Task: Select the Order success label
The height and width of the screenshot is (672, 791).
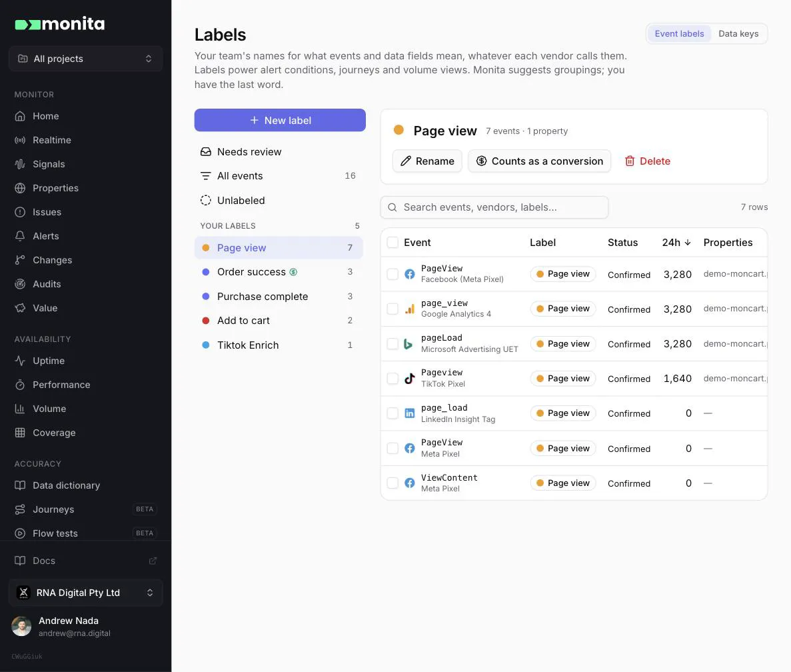Action: click(x=279, y=272)
